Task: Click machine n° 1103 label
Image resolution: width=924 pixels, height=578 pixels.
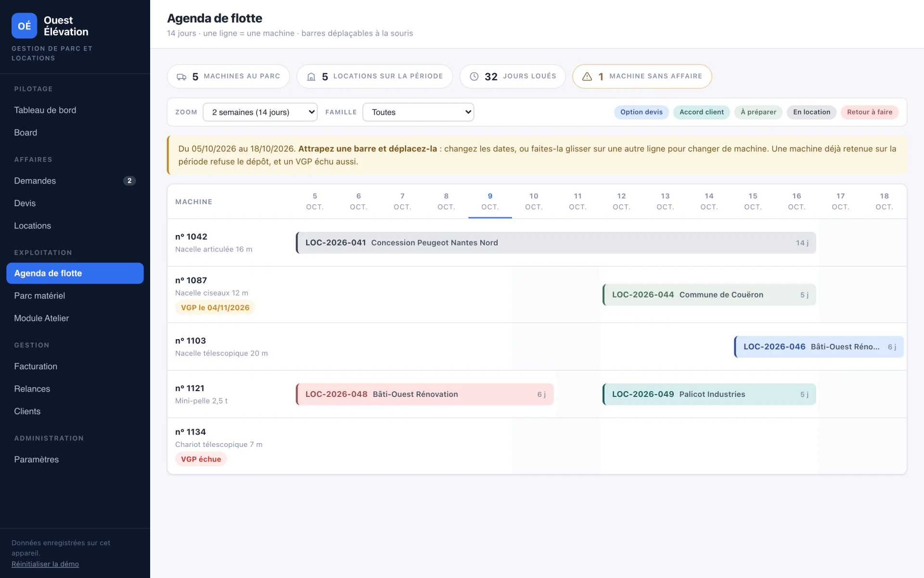Action: coord(191,341)
